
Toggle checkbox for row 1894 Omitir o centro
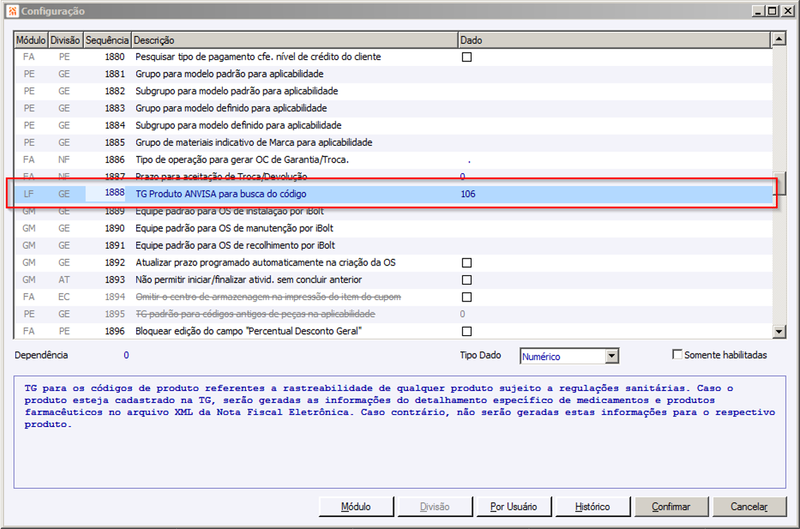coord(466,297)
